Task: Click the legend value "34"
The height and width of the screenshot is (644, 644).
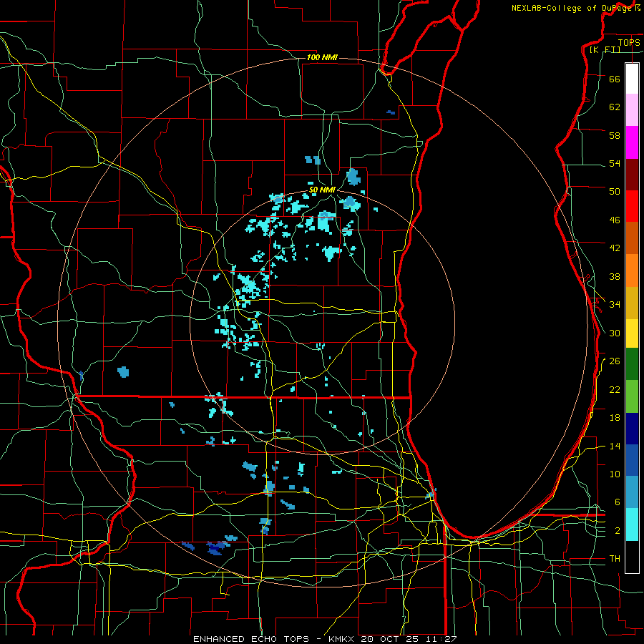Action: pos(615,305)
